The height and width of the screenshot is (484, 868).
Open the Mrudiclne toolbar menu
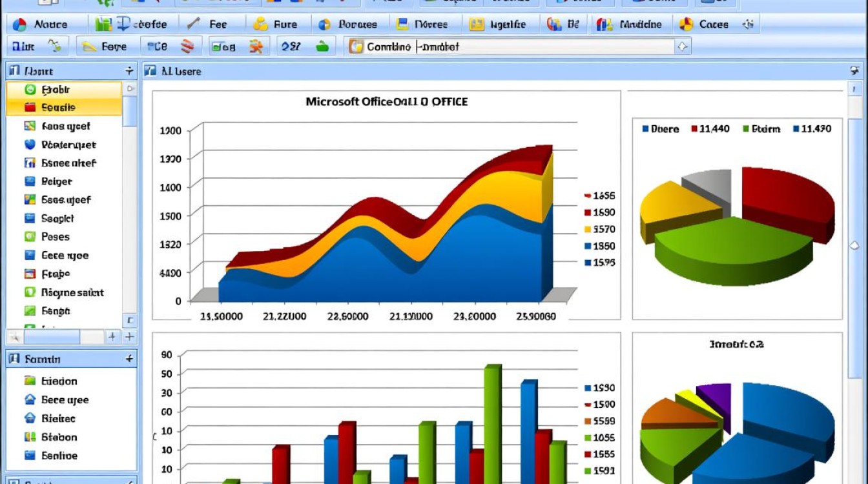click(631, 25)
